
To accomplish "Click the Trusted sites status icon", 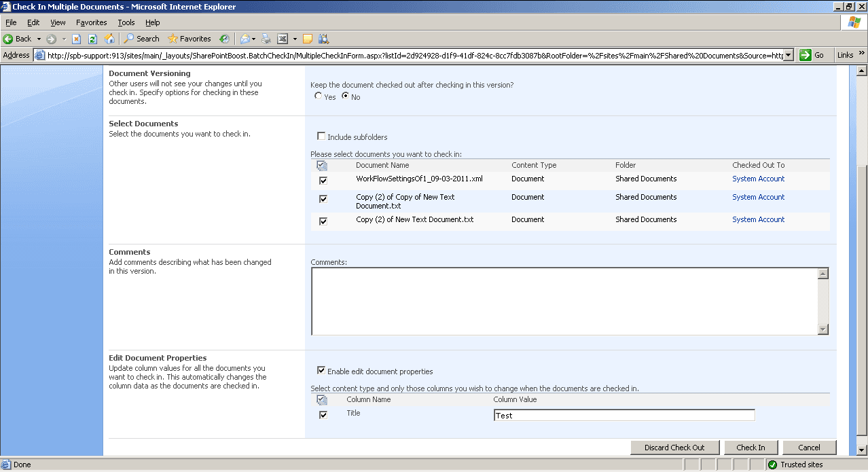I will pyautogui.click(x=772, y=465).
